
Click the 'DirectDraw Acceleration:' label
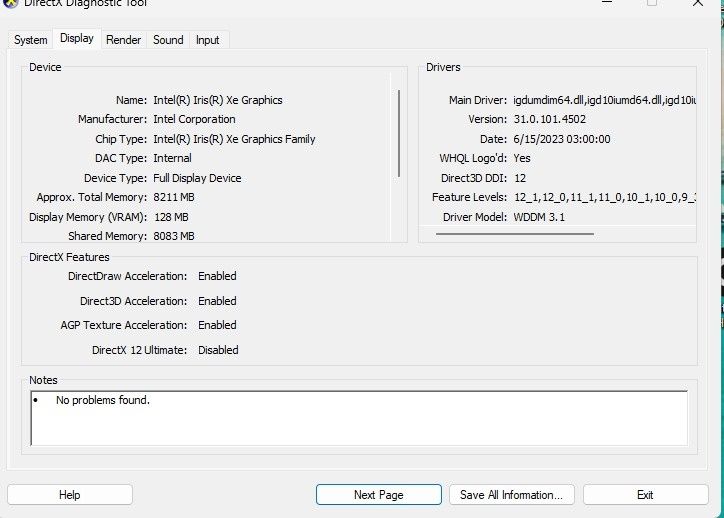click(127, 276)
